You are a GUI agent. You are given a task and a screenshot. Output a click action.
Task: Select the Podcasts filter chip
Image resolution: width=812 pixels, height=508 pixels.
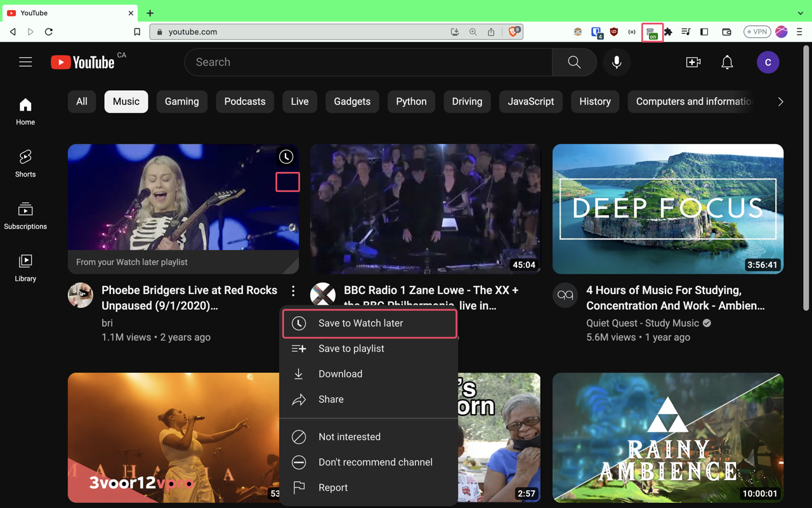click(245, 101)
